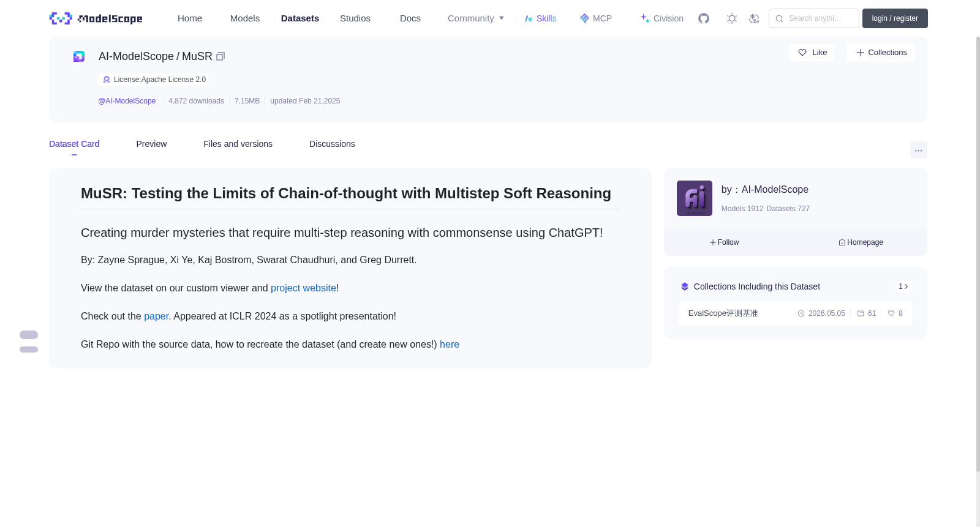Viewport: 980px width, 527px height.
Task: Click the 'Models 1912' count text
Action: pos(742,209)
